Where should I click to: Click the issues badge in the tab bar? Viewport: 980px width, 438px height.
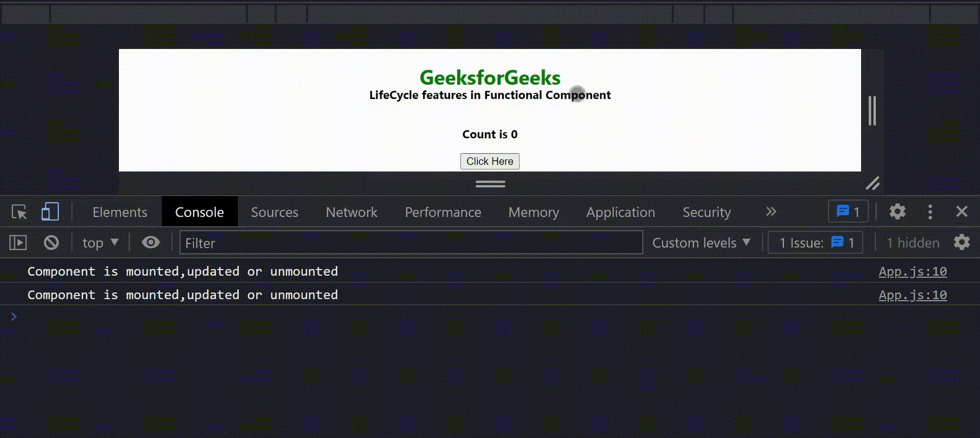tap(848, 212)
